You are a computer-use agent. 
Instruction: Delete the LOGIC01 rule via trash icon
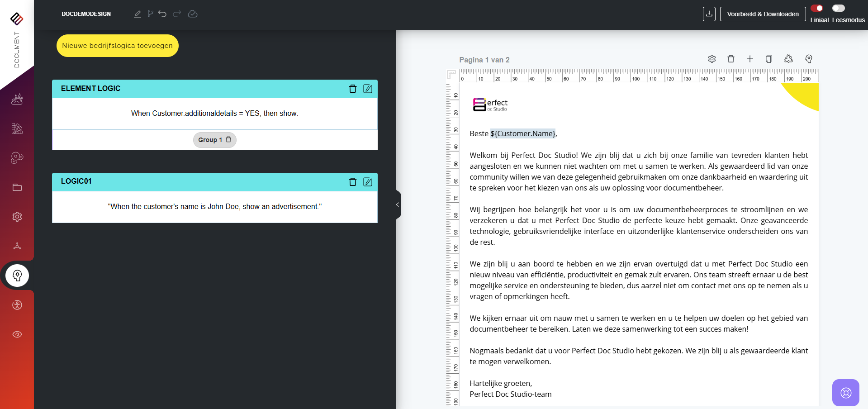(x=353, y=182)
